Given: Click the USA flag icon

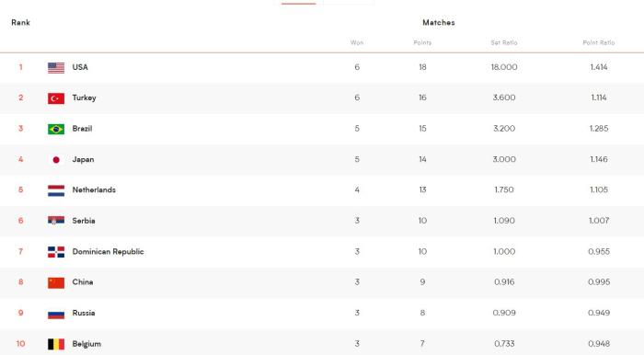Looking at the screenshot, I should tap(56, 68).
